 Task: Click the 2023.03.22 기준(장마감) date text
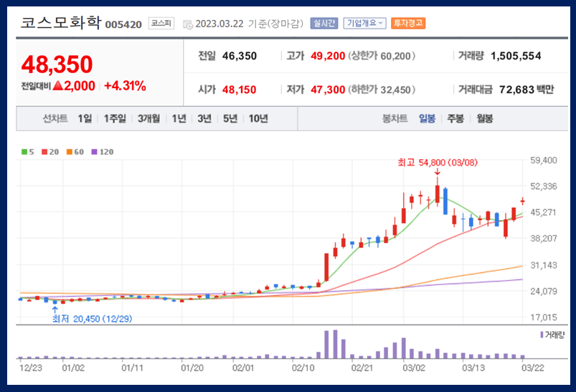250,24
